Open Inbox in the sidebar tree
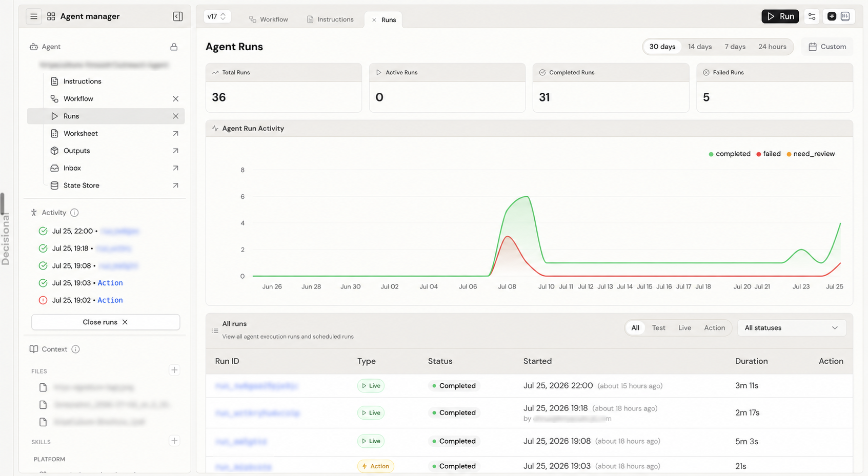Image resolution: width=868 pixels, height=476 pixels. 72,168
